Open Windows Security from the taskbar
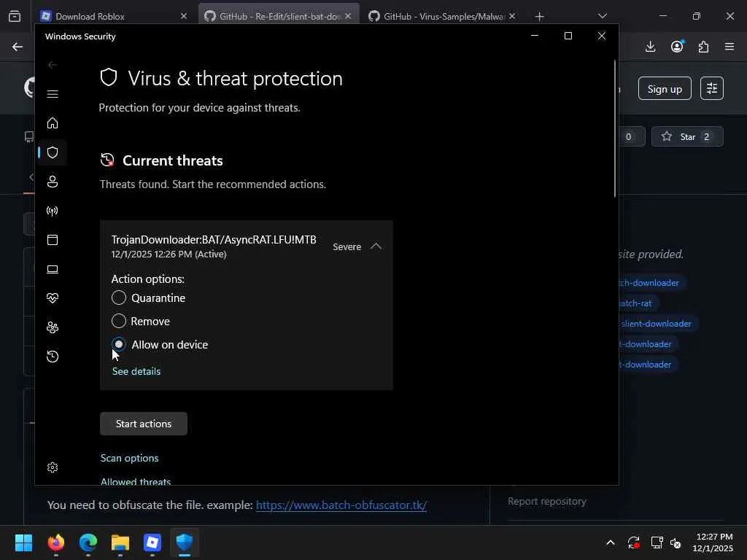Image resolution: width=747 pixels, height=560 pixels. coord(185,542)
